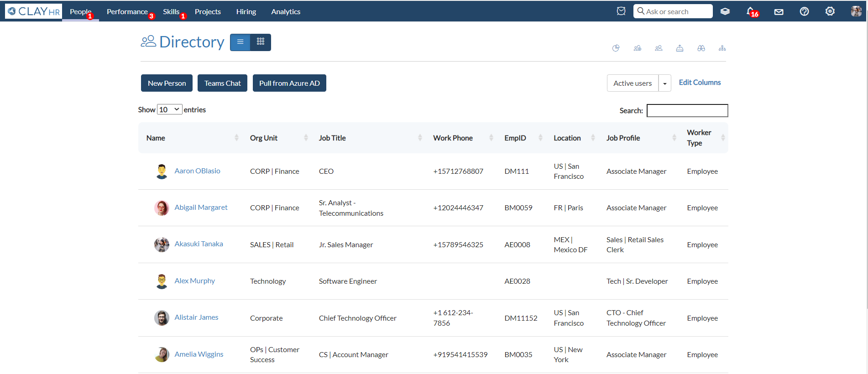Click the binoculars icon
The width and height of the screenshot is (868, 374).
(701, 48)
